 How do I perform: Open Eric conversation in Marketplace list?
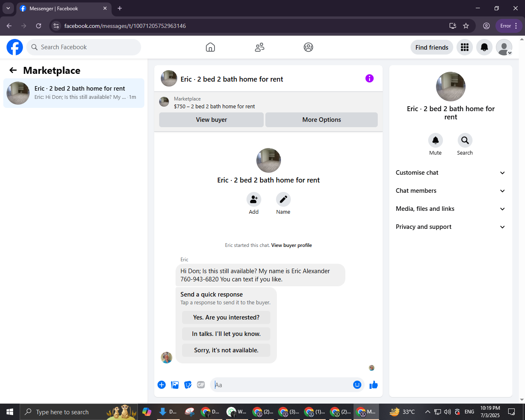click(74, 93)
